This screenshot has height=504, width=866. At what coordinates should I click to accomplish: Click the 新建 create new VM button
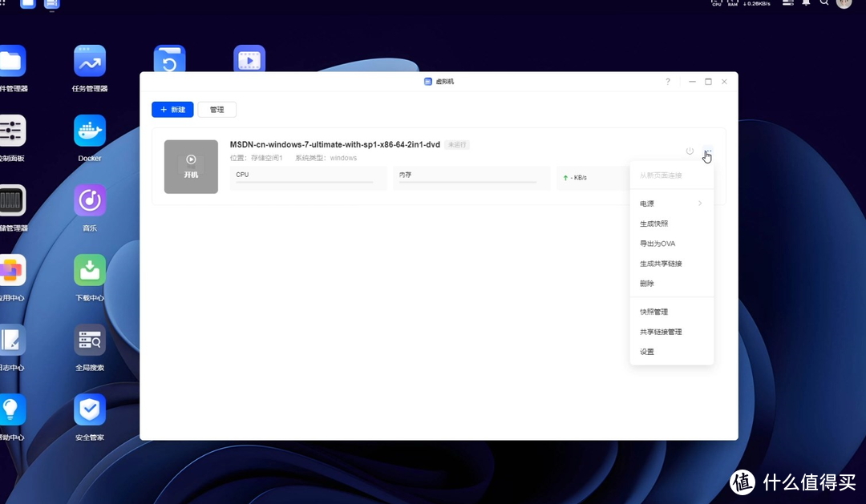click(x=172, y=109)
